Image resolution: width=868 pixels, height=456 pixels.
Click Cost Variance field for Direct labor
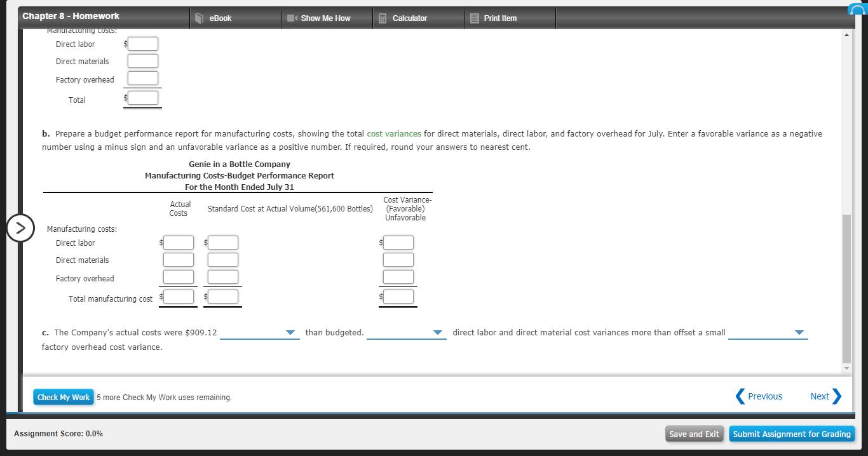pos(398,243)
